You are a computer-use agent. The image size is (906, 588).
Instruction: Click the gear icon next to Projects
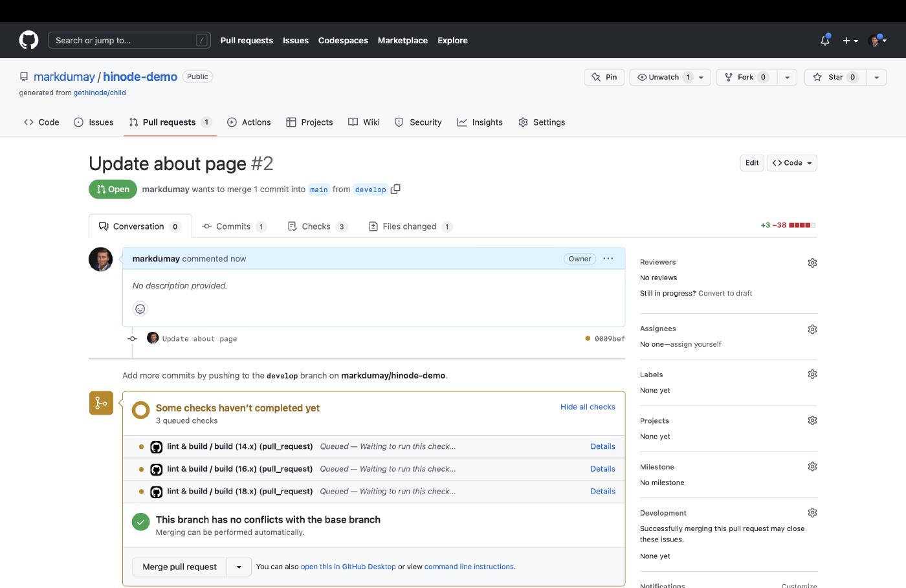812,420
